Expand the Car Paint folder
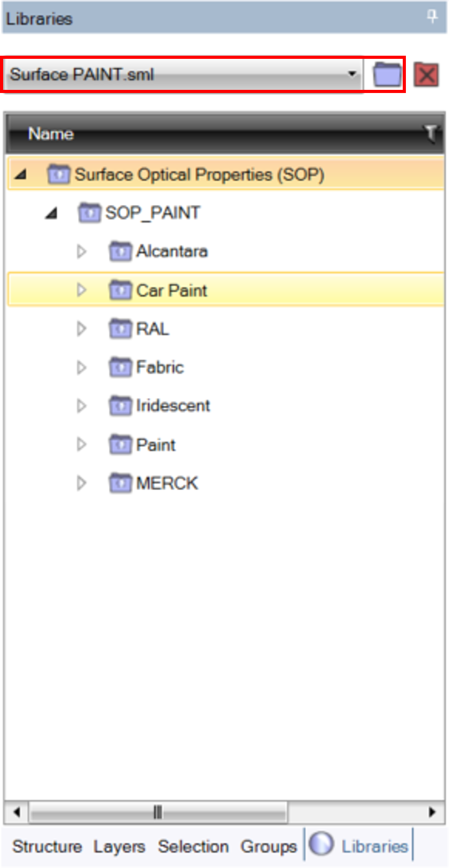 point(81,290)
